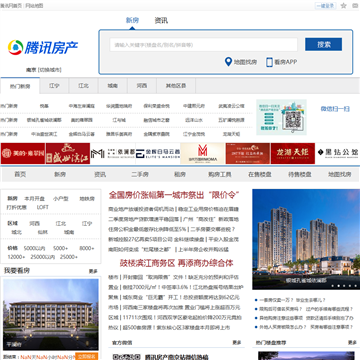Select the 新房 search tab
Viewport: 360px width, 360px height.
coord(132,20)
